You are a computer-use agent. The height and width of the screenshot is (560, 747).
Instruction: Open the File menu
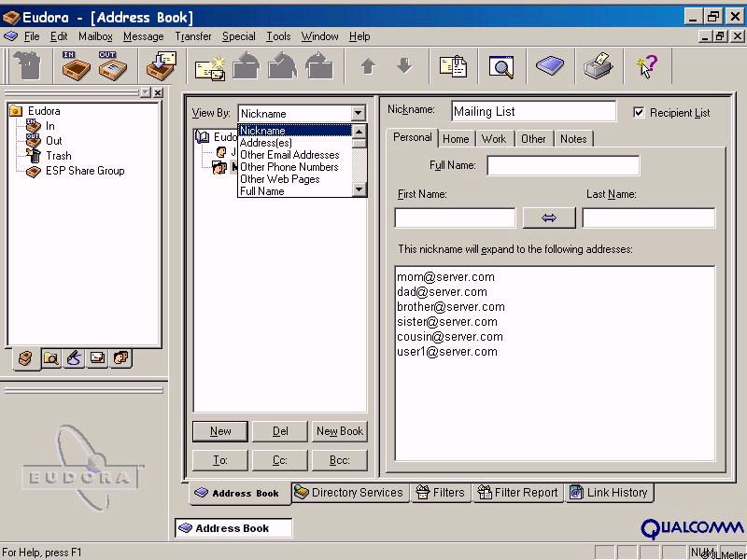(32, 36)
